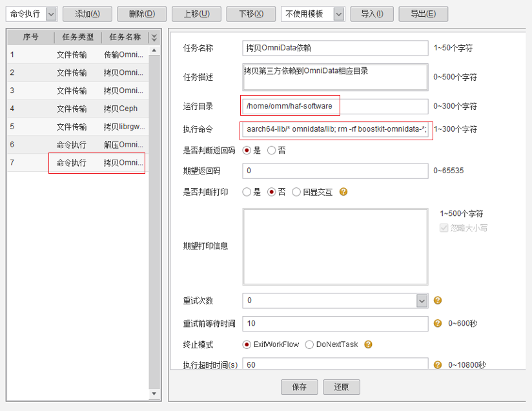Image resolution: width=532 pixels, height=411 pixels.
Task: Toggle 忽略大小写 checkbox
Action: 444,227
